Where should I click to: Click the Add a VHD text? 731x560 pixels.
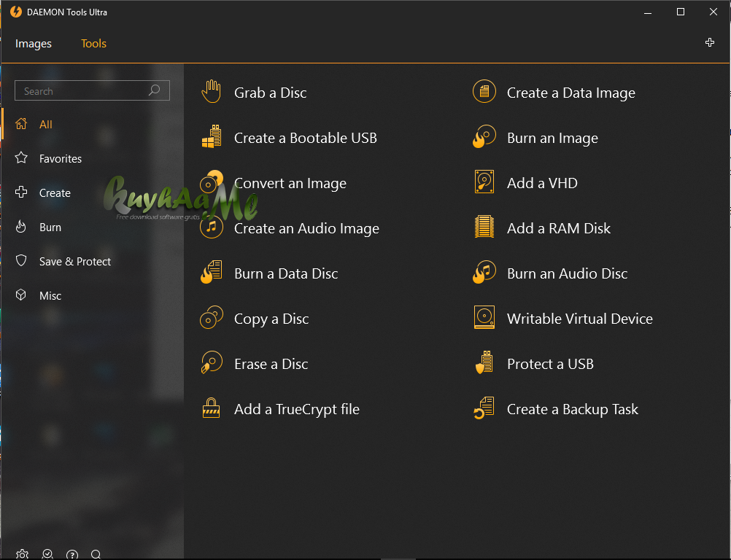tap(542, 182)
